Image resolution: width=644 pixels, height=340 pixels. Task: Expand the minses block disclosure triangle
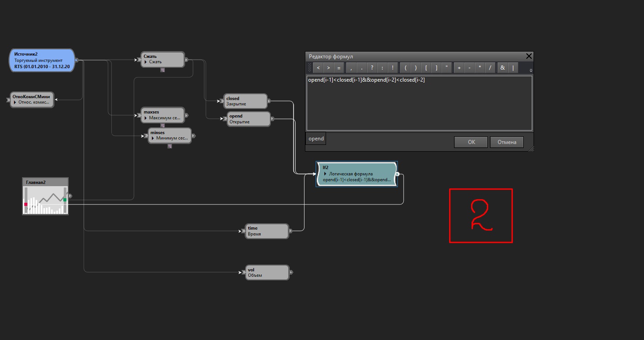(x=154, y=138)
